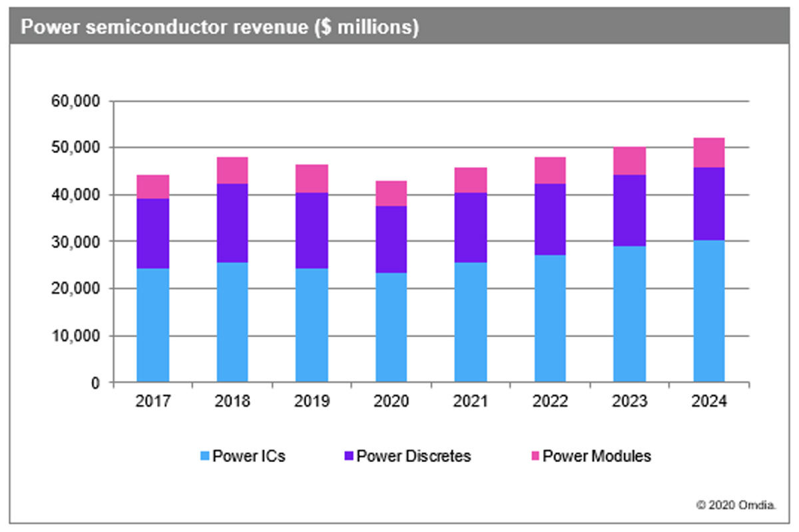Select the 2018 Power ICs blue bar segment
This screenshot has height=532, width=799.
(x=232, y=322)
